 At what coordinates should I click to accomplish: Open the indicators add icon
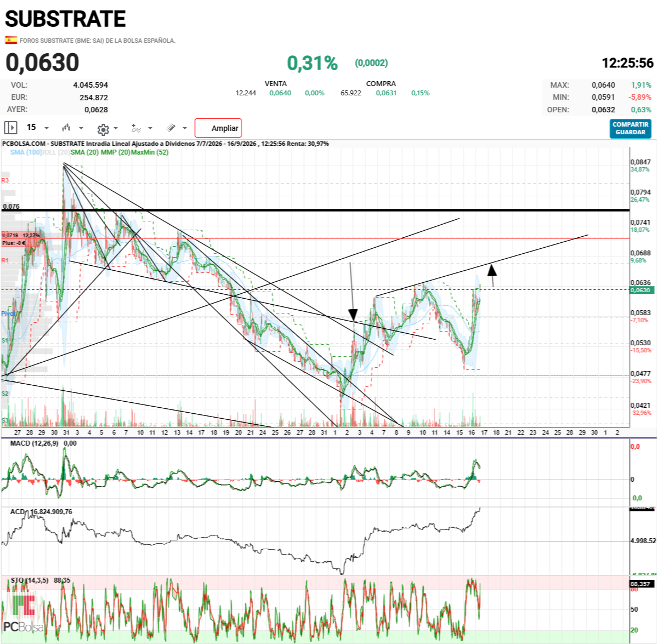(x=136, y=128)
